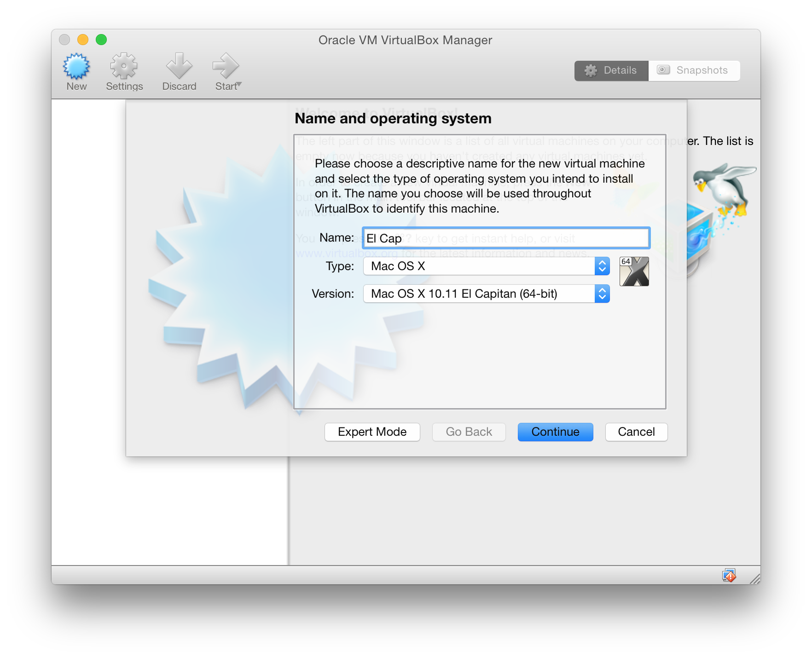
Task: Open the Start button's dropdown triangle
Action: click(239, 84)
